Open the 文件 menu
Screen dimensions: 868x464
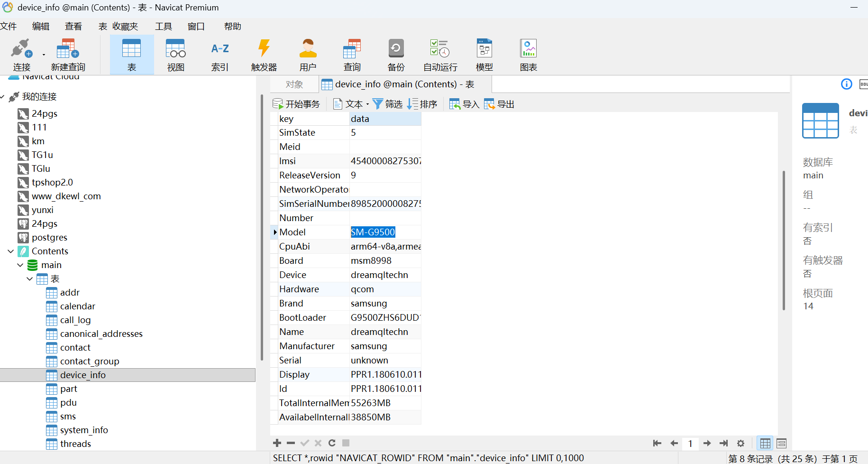[x=9, y=27]
